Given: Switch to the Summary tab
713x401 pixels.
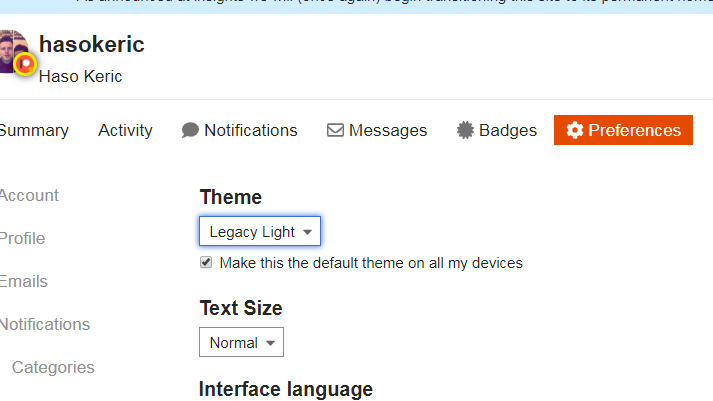Looking at the screenshot, I should coord(34,131).
